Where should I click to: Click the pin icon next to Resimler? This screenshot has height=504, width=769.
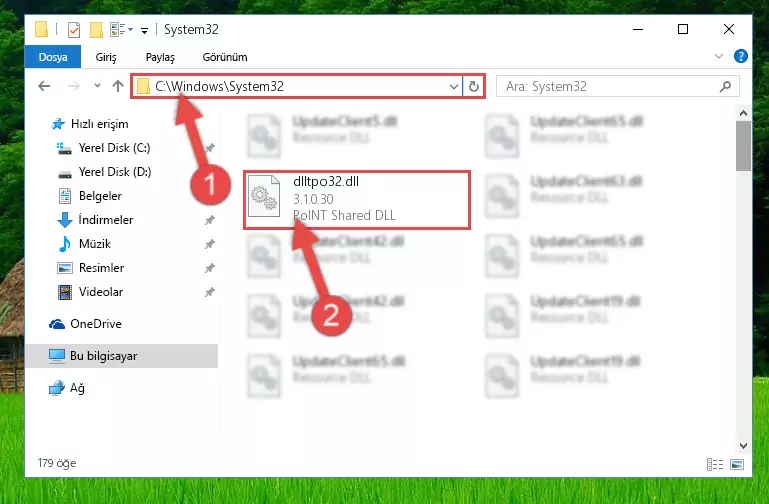click(209, 268)
